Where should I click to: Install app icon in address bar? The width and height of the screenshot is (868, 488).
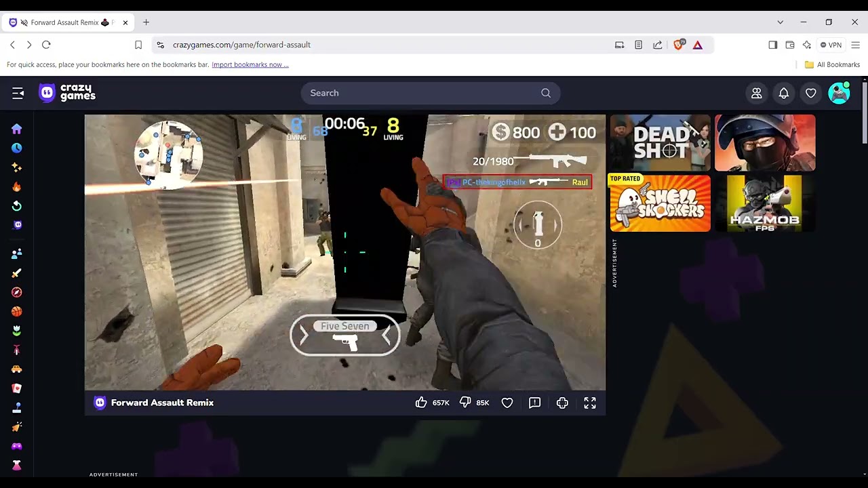pos(620,45)
